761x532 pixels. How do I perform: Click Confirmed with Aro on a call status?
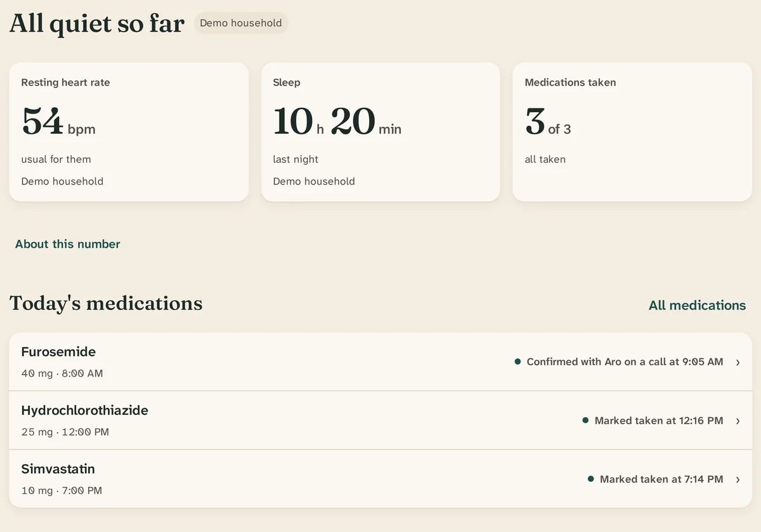pyautogui.click(x=625, y=362)
